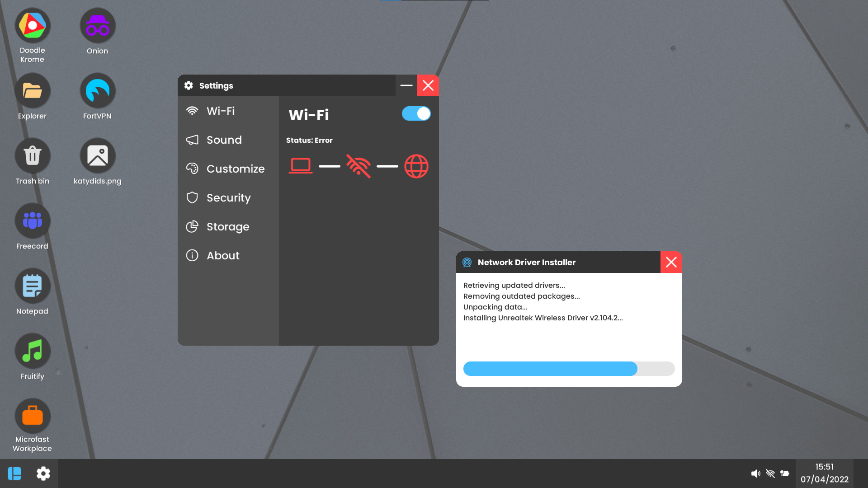Click the volume icon in the system tray
The image size is (868, 488).
pyautogui.click(x=755, y=473)
